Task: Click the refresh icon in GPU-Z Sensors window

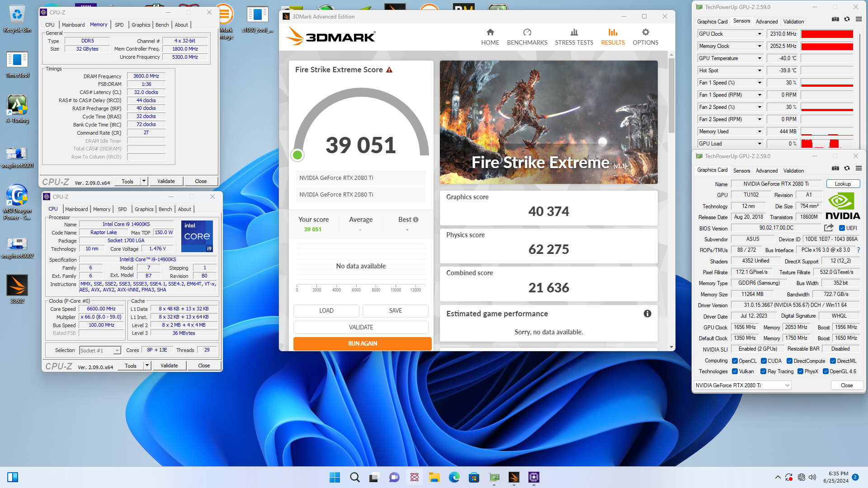Action: tap(847, 19)
